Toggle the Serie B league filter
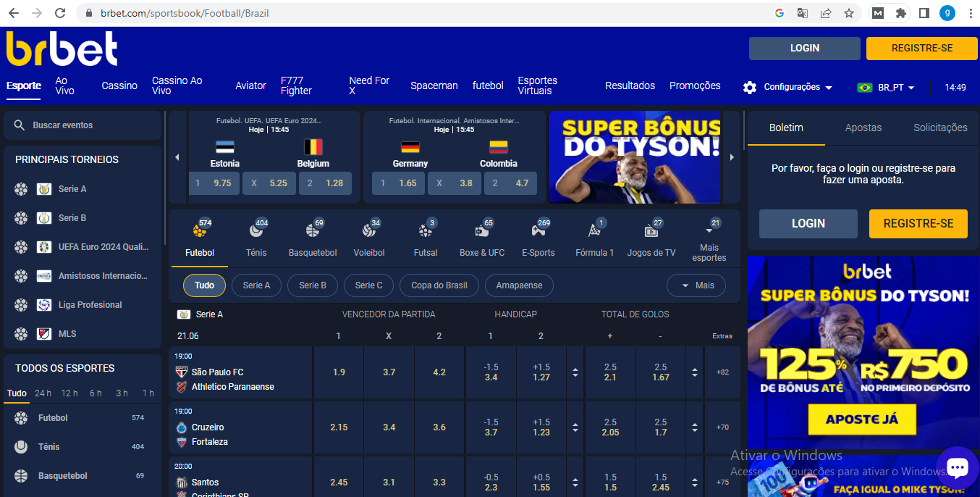Image resolution: width=980 pixels, height=497 pixels. coord(312,285)
